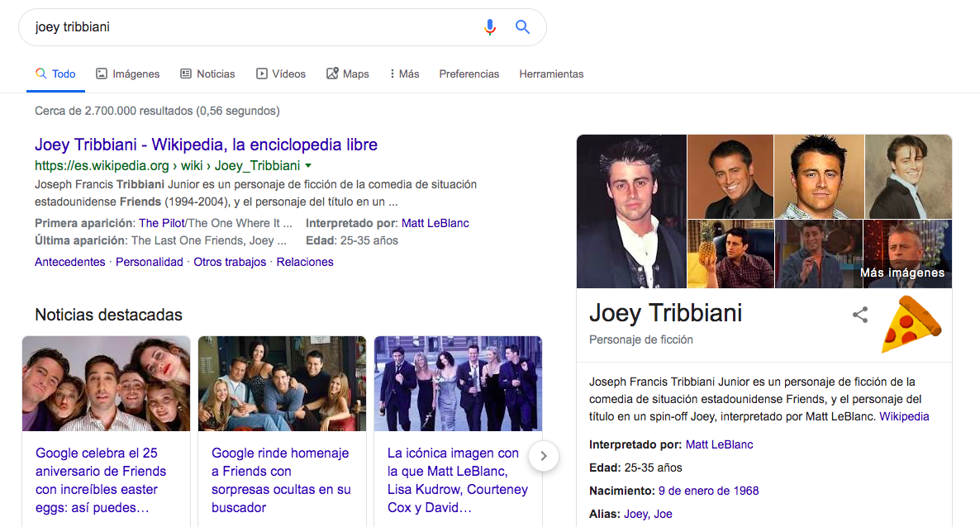Click the Joey holding pineapple thumbnail

[x=730, y=254]
